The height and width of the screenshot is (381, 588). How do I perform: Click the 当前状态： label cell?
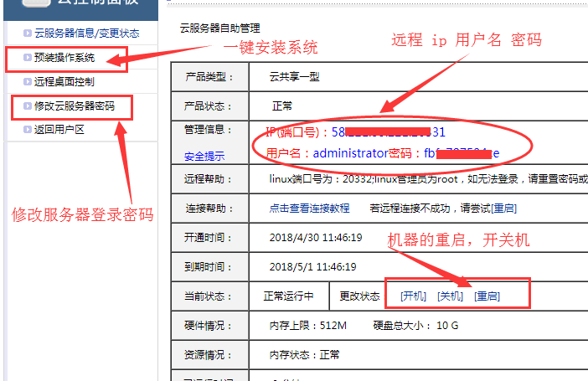click(x=209, y=296)
